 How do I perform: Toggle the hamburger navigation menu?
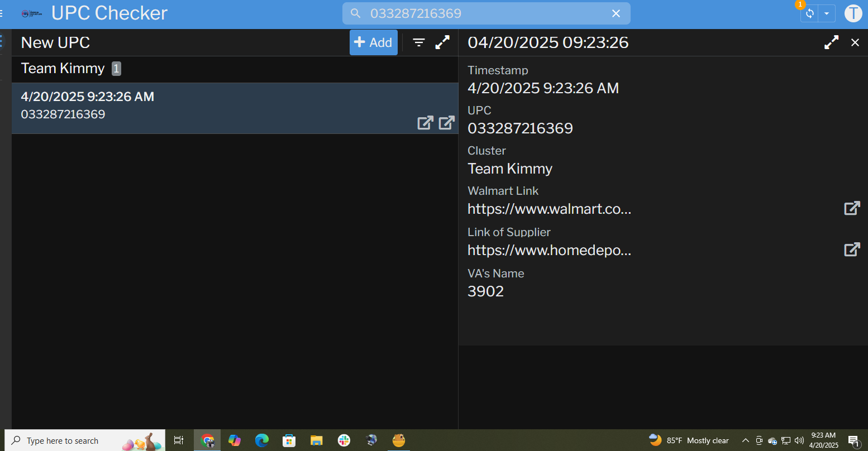click(x=2, y=13)
